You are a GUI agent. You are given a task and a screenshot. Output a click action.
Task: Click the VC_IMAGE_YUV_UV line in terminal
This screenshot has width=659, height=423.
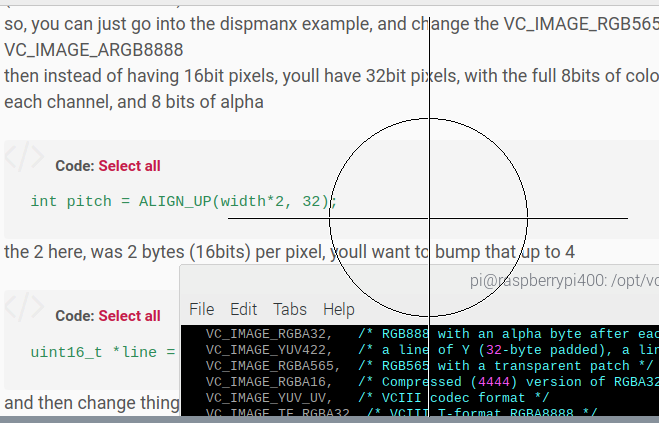pos(377,398)
